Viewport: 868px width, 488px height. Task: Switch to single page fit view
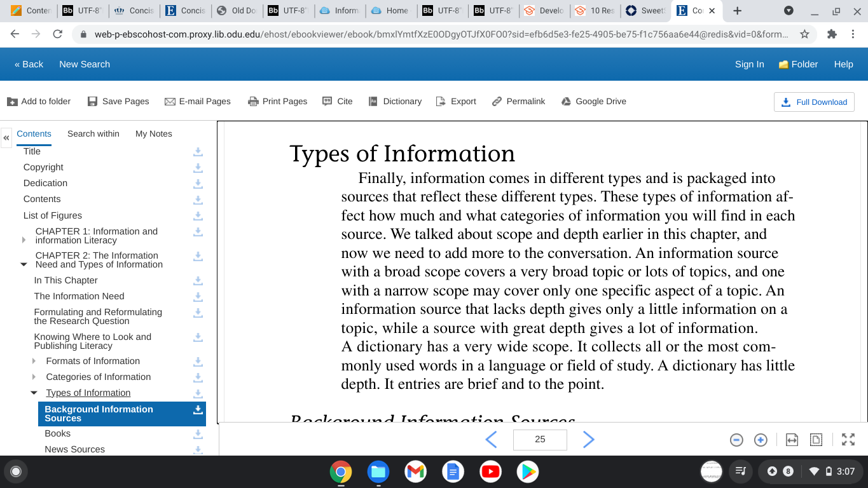(816, 440)
